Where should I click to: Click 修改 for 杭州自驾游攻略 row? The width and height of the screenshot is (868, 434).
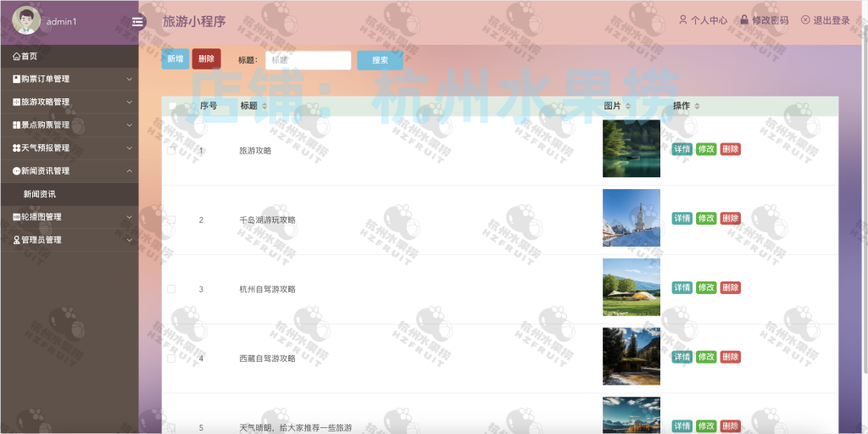(x=706, y=287)
